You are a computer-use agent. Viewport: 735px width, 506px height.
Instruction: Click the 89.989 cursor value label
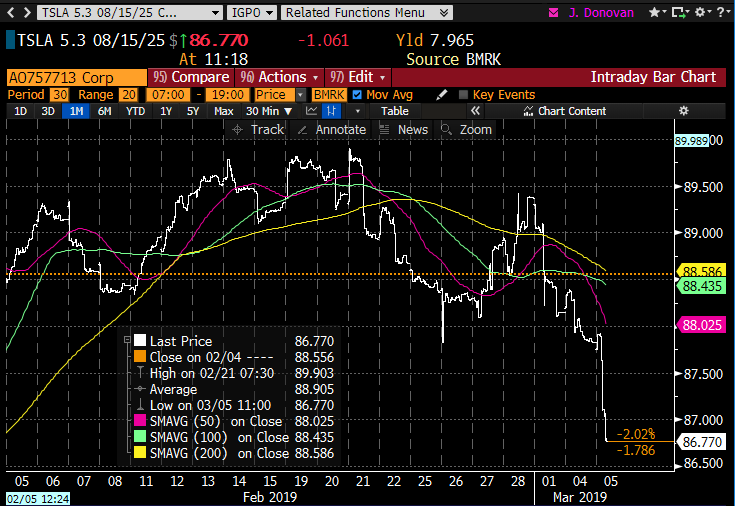(691, 141)
